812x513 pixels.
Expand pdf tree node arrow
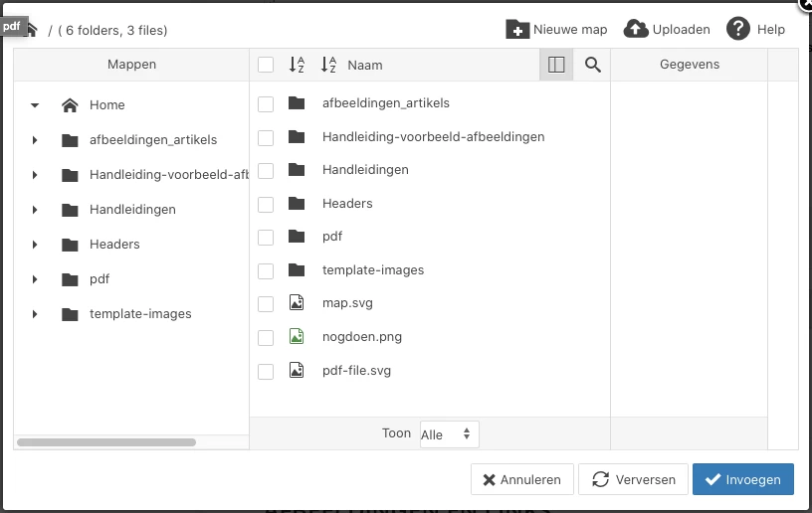[35, 279]
